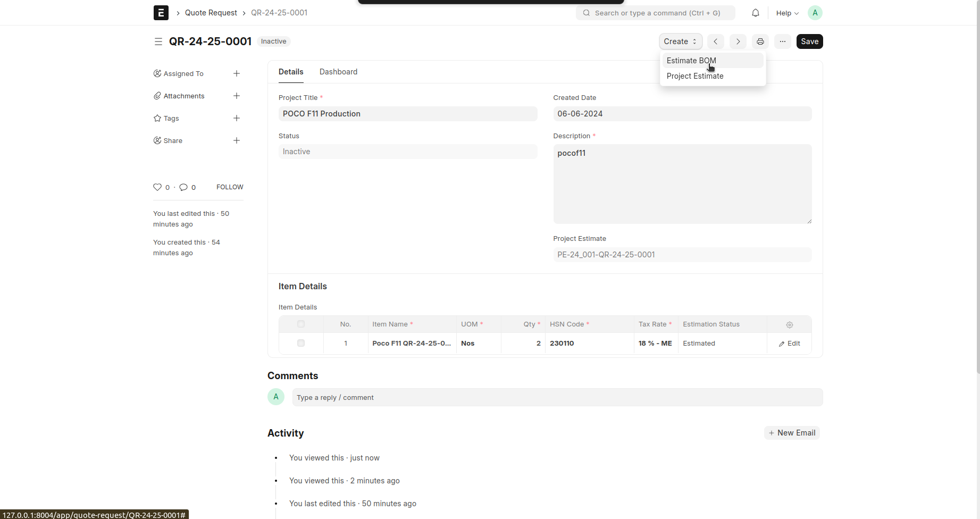Image resolution: width=980 pixels, height=519 pixels.
Task: Click the Save button
Action: (x=809, y=41)
